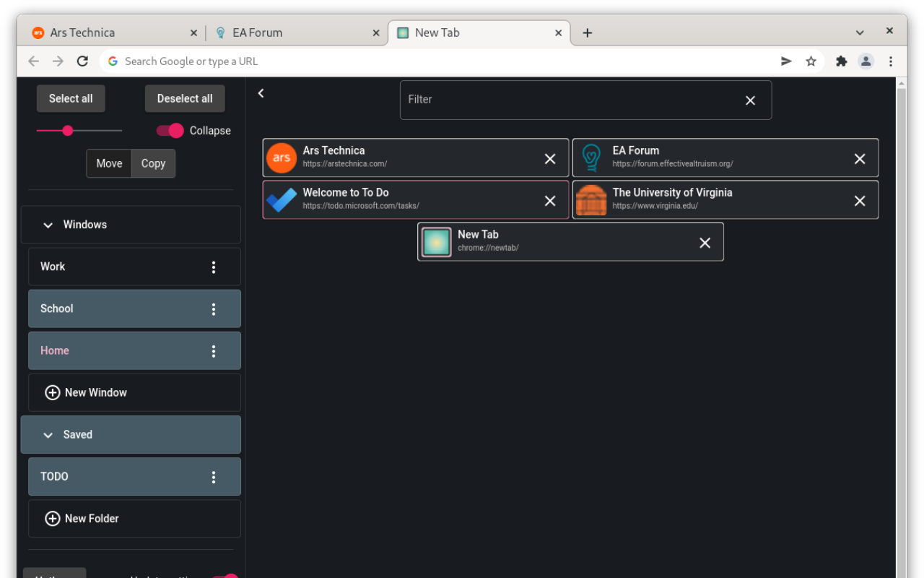Select The University of Virginia card

pyautogui.click(x=725, y=199)
